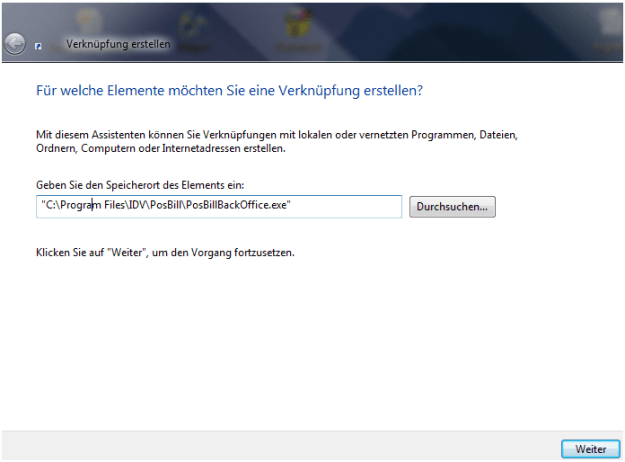Screen dimensions: 625x462
Task: Click the Weiter button
Action: point(591,449)
